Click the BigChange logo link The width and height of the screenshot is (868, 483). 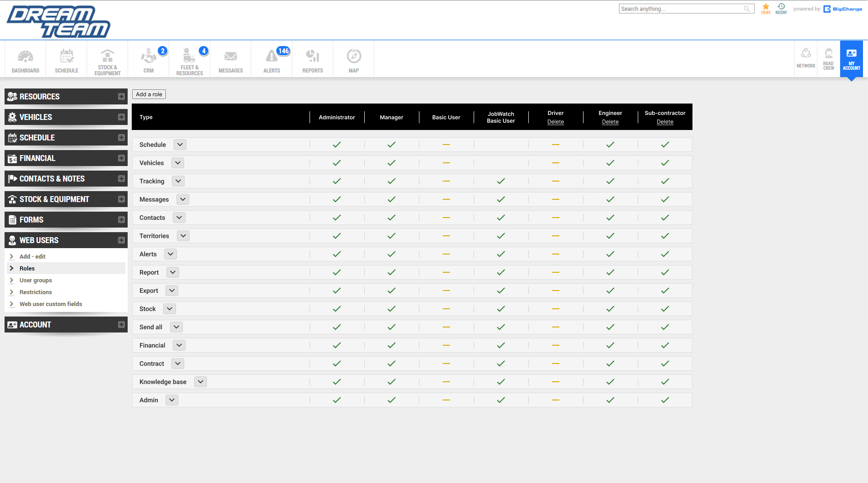tap(843, 9)
